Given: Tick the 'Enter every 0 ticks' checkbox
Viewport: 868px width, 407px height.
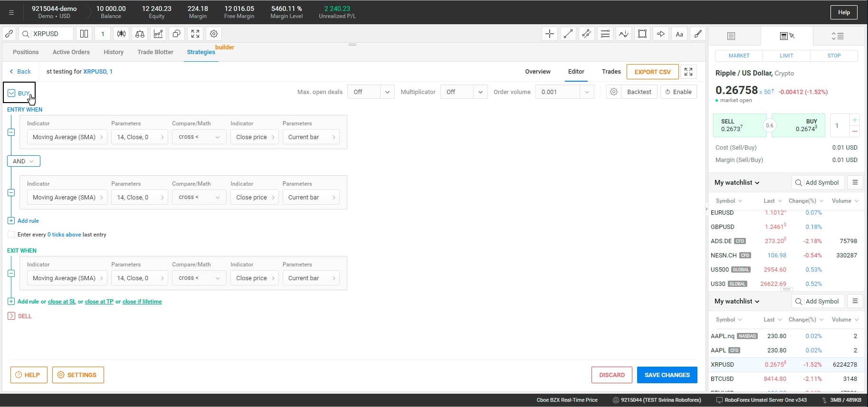Looking at the screenshot, I should tap(11, 235).
